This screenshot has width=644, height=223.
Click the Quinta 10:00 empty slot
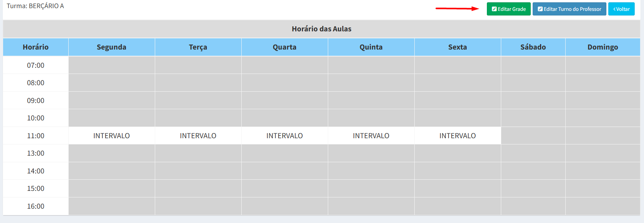point(371,118)
